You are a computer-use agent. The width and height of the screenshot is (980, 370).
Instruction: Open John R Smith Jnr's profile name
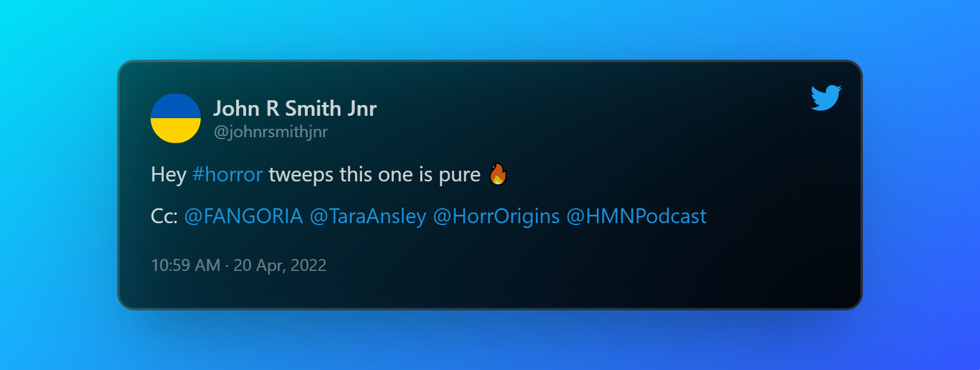pyautogui.click(x=295, y=109)
